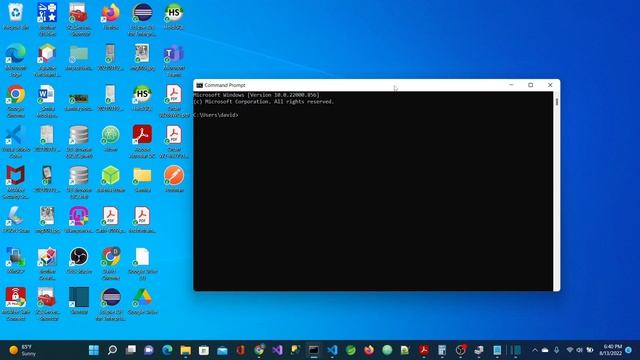Select Visual Studio Code shortcut on desktop

(x=16, y=141)
